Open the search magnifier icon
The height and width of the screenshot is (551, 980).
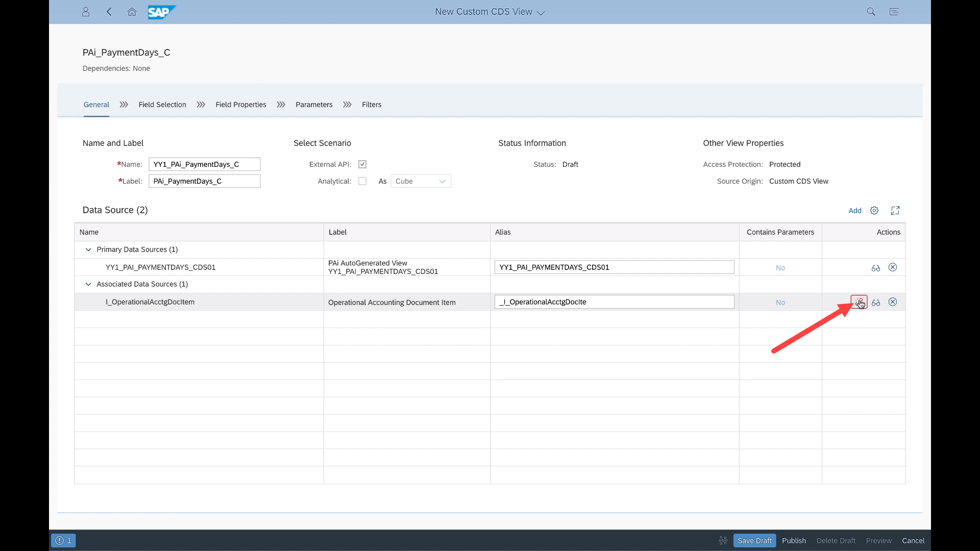871,12
